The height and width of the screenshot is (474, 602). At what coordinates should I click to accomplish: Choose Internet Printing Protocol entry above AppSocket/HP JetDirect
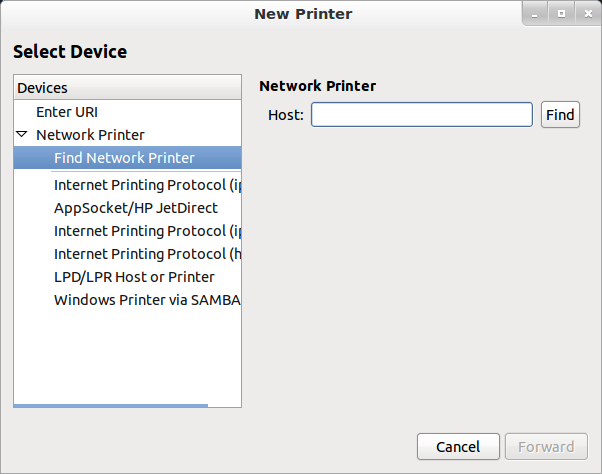click(x=147, y=185)
